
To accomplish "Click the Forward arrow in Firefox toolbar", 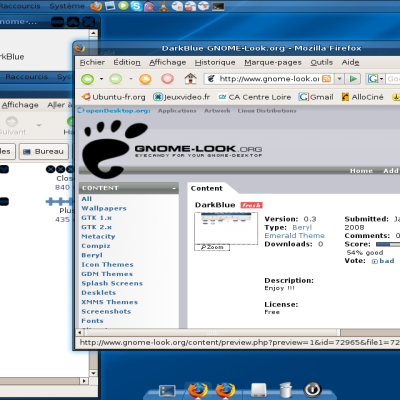I will tap(116, 79).
